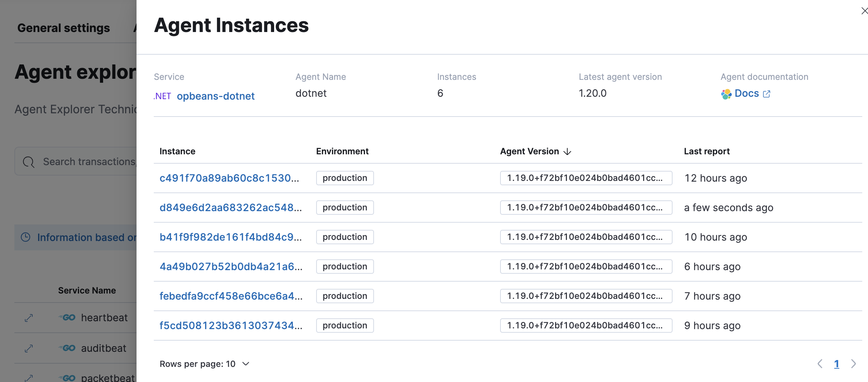This screenshot has height=382, width=868.
Task: Click the expand arrows icon beside heartbeat
Action: [28, 318]
